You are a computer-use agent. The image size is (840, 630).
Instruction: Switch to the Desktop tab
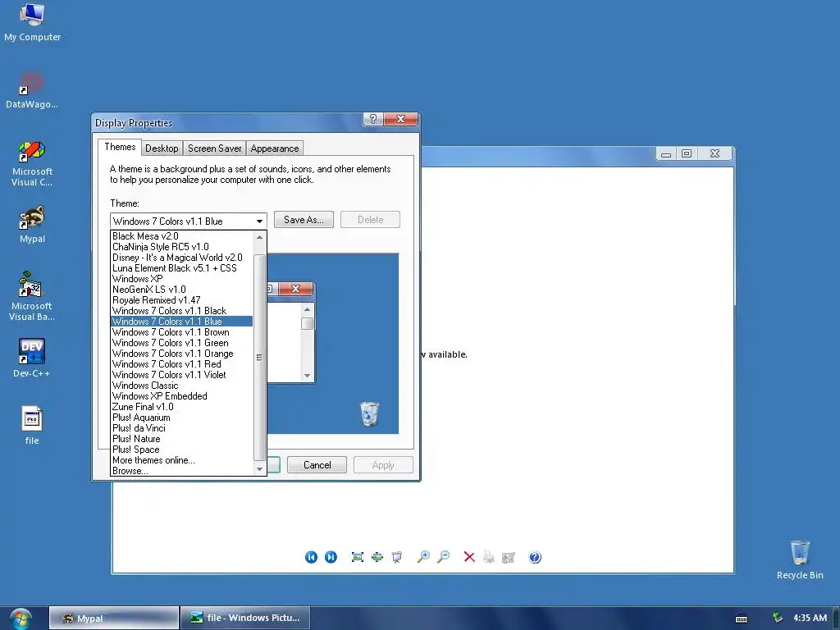(x=162, y=148)
